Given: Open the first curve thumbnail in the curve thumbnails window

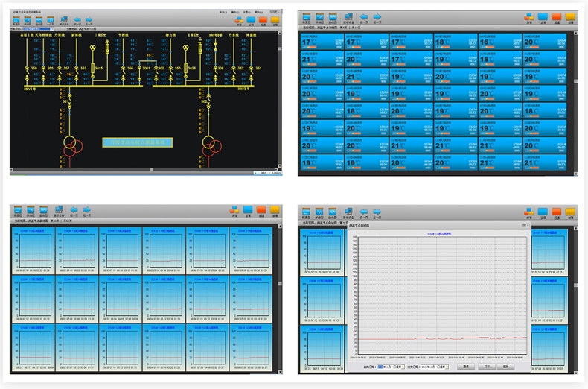Looking at the screenshot, I should coord(32,252).
